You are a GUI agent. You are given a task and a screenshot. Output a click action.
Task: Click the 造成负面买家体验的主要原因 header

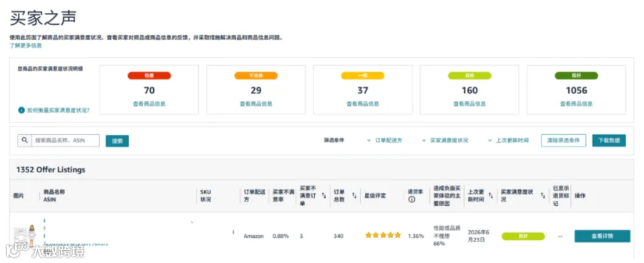[447, 196]
